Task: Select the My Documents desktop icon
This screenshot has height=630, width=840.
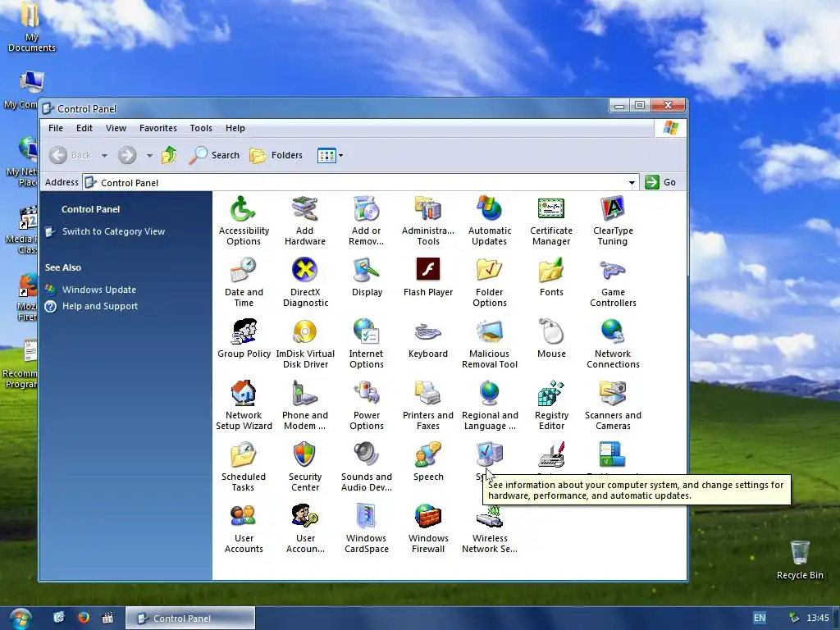Action: [31, 27]
